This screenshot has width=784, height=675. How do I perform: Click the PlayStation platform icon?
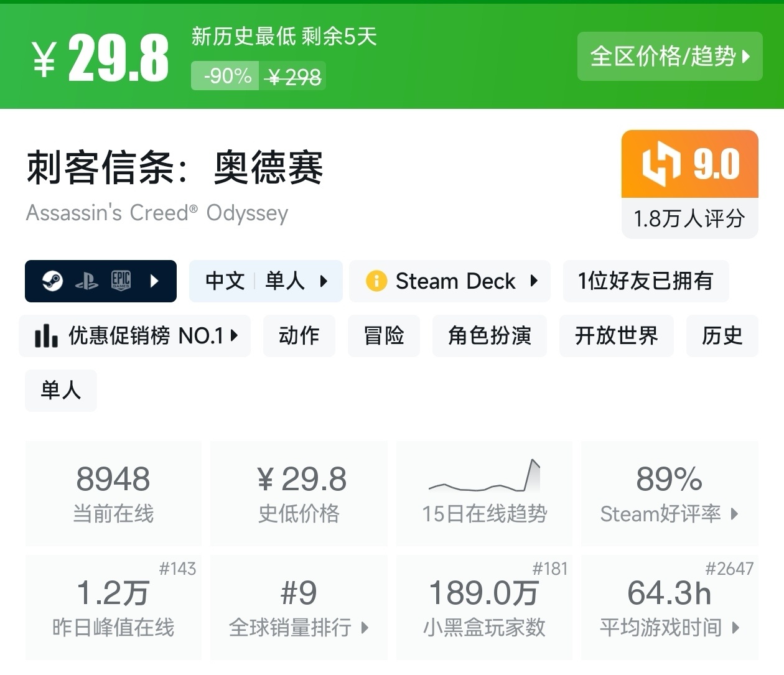click(x=86, y=282)
